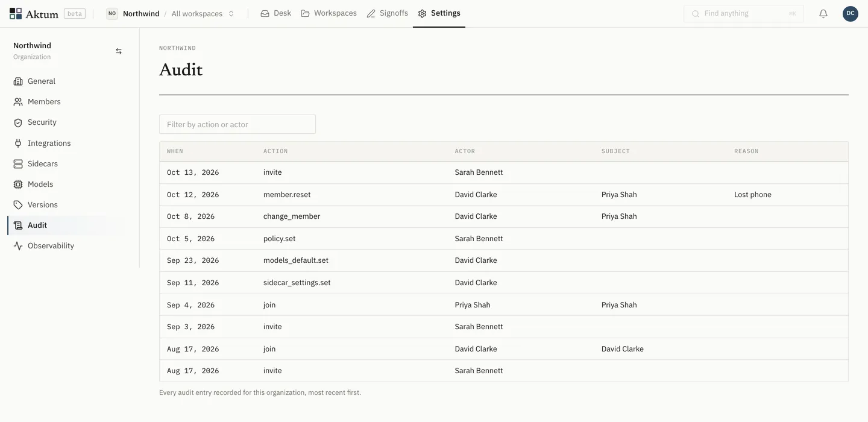This screenshot has height=422, width=868.
Task: Click Priya Shah in the ACTOR column
Action: (473, 305)
